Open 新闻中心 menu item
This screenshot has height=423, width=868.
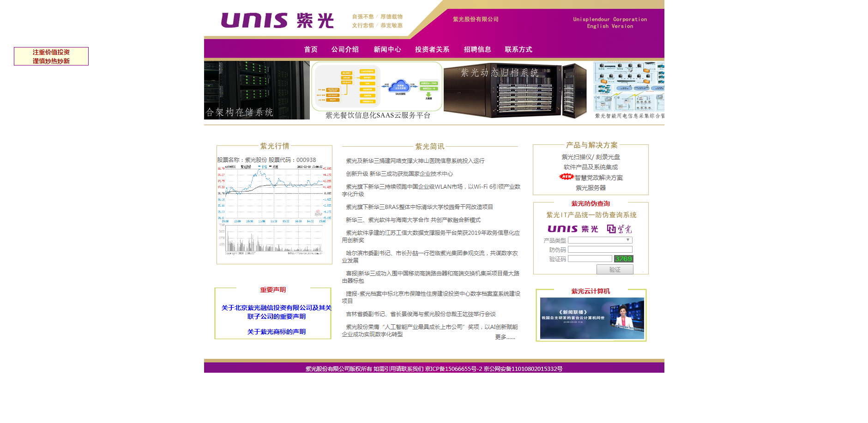coord(387,49)
